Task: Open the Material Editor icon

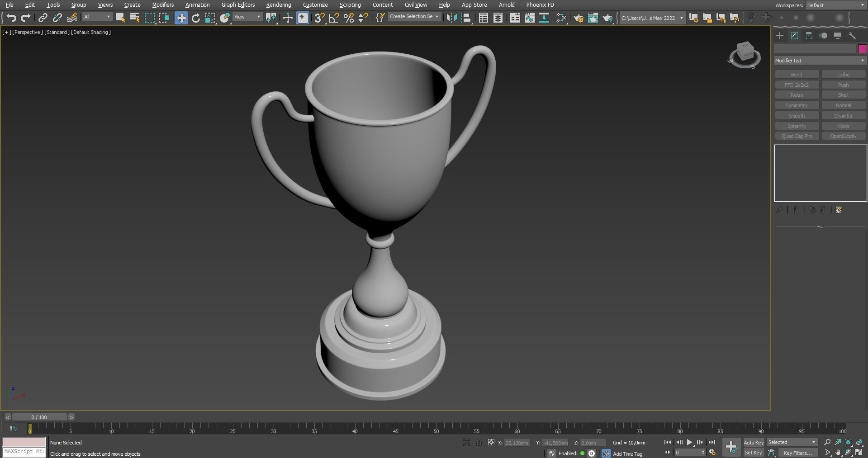Action: click(560, 18)
